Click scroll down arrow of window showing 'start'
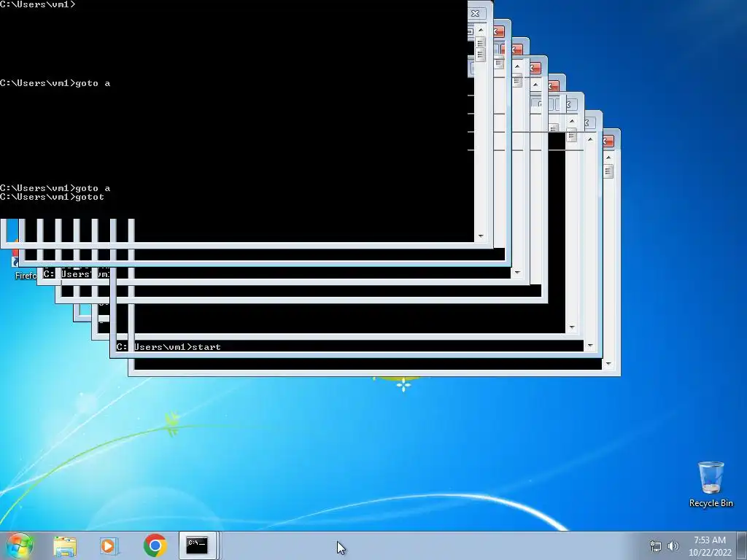 coord(590,346)
